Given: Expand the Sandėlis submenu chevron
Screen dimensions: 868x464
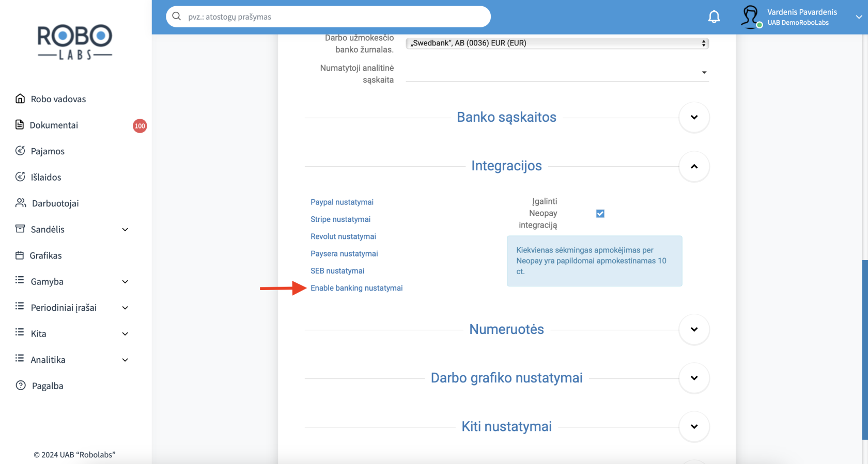Looking at the screenshot, I should pos(125,230).
